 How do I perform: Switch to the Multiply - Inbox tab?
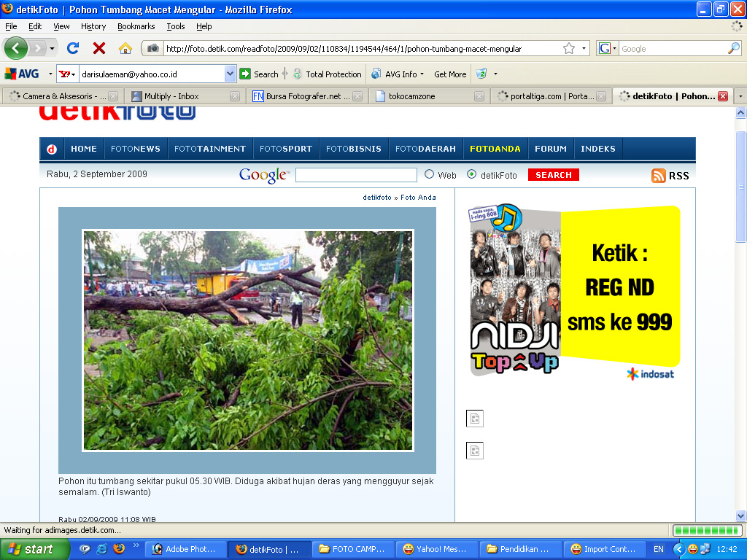186,96
